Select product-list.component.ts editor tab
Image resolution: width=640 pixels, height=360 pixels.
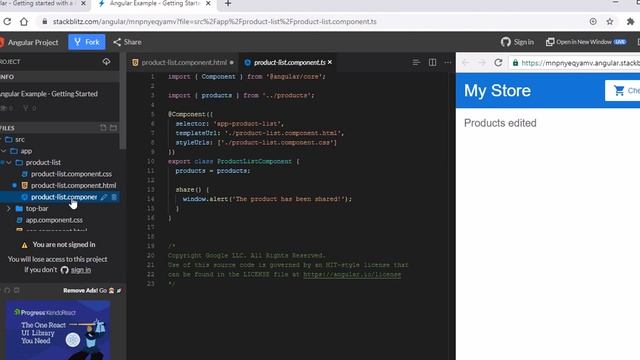pos(289,62)
